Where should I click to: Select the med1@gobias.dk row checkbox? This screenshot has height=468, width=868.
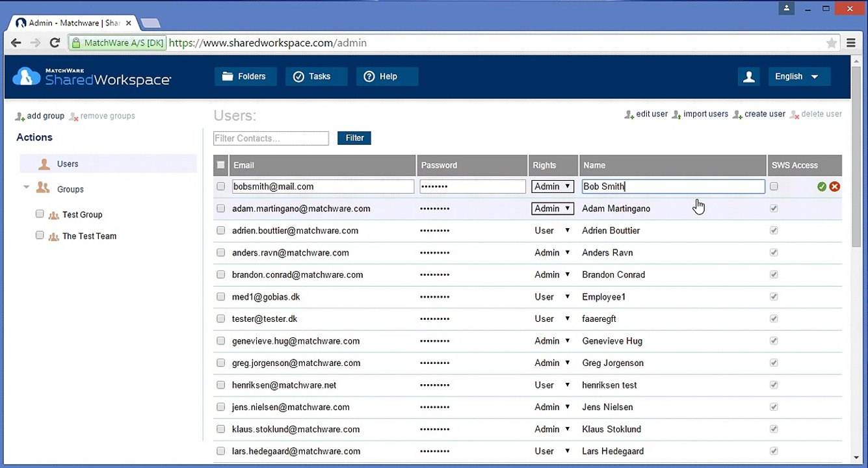(221, 297)
